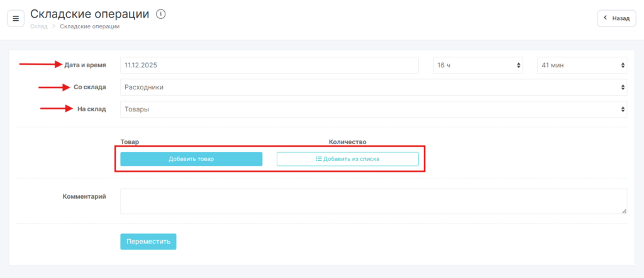Click the Товар column header
This screenshot has height=278, width=644.
pos(130,142)
